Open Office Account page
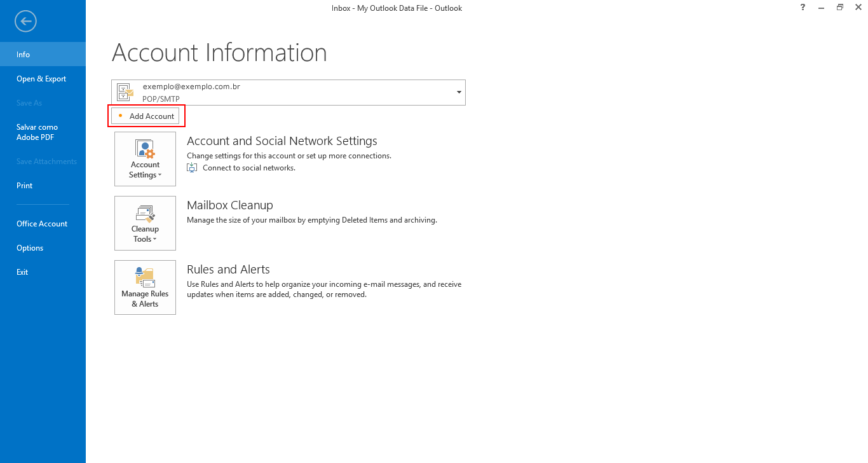The image size is (868, 463). click(43, 224)
